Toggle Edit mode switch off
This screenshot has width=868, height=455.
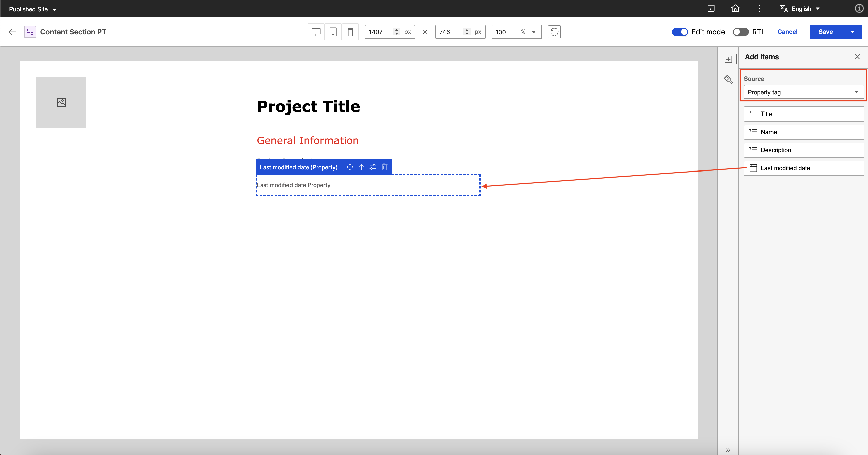point(680,32)
